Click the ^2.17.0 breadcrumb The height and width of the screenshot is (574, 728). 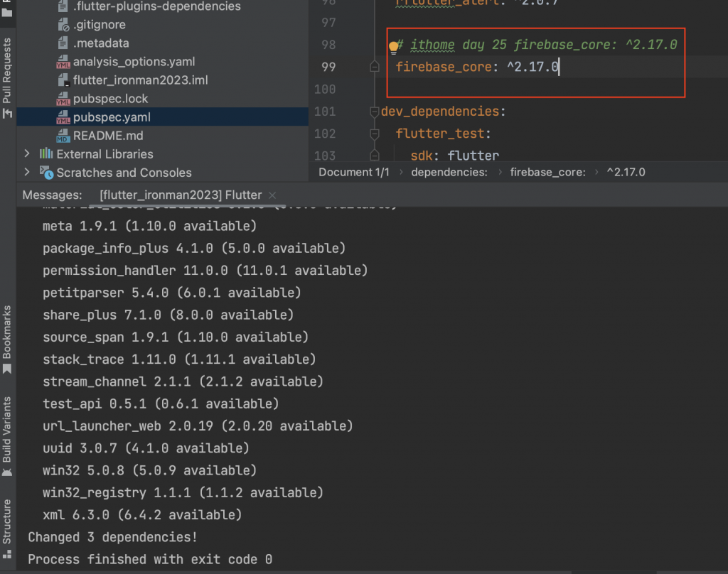(x=626, y=172)
